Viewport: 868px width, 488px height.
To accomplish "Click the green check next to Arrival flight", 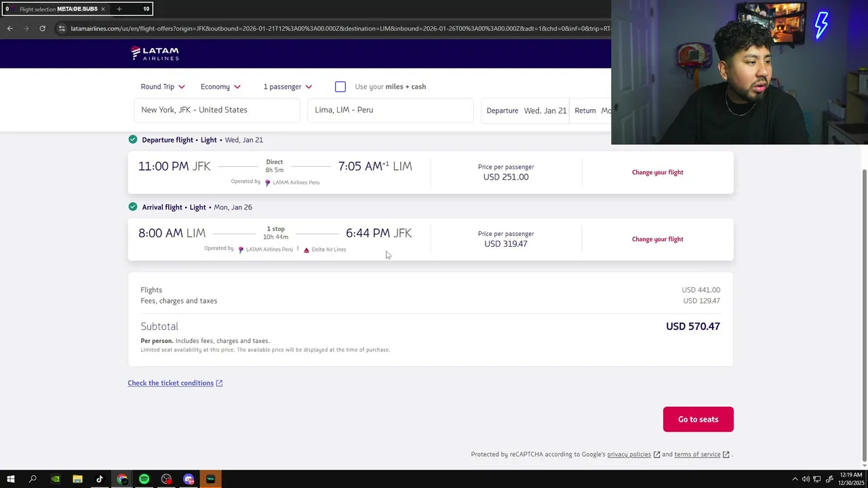I will tap(133, 207).
